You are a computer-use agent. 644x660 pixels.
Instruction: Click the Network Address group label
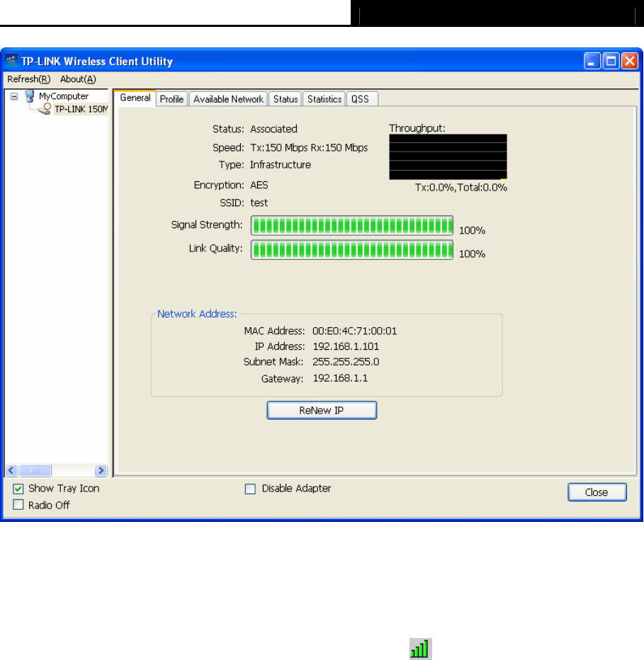click(197, 314)
